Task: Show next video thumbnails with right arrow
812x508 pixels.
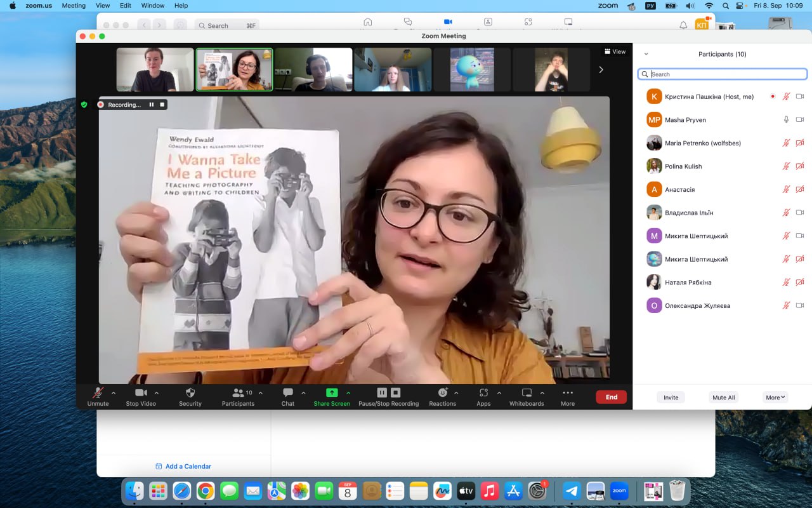Action: point(601,70)
